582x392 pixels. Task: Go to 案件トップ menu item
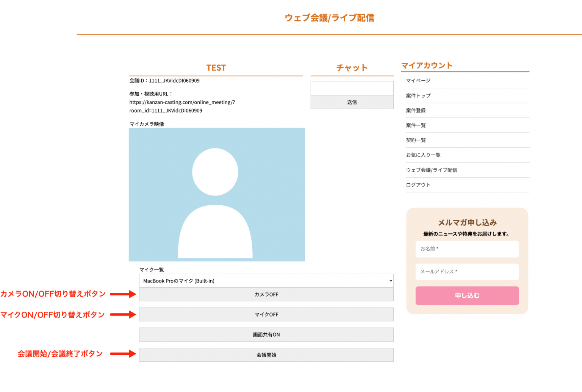coord(418,96)
